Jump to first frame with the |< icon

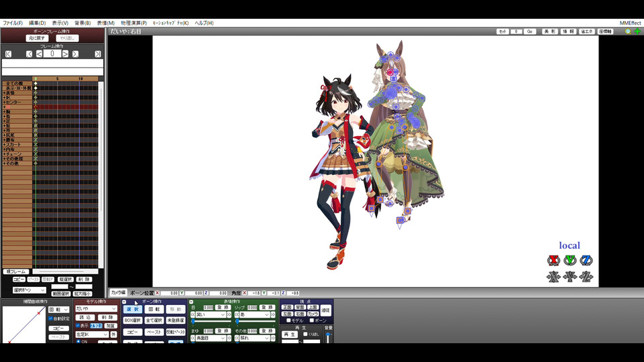point(8,54)
